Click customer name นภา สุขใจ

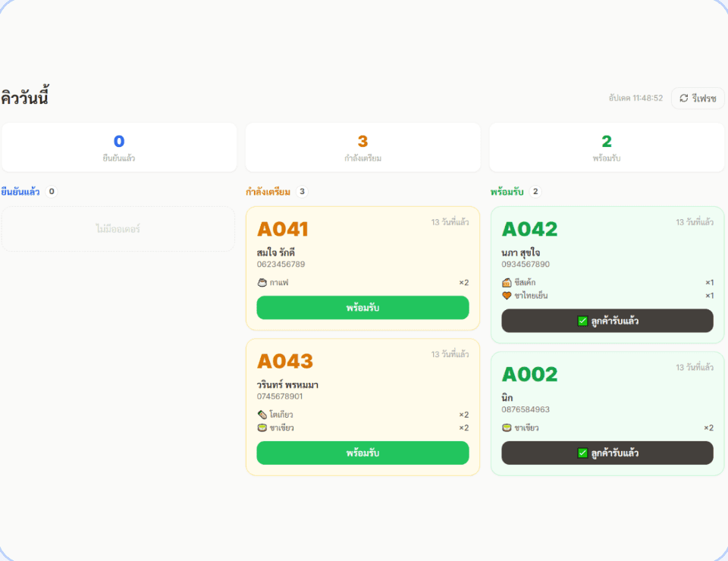[520, 252]
